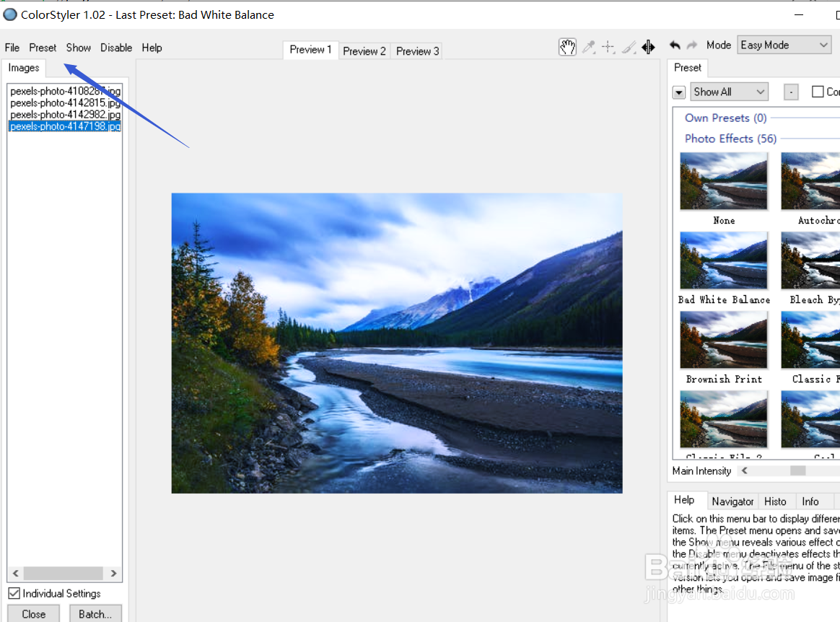Image resolution: width=840 pixels, height=622 pixels.
Task: Select the eyedropper tool
Action: [x=588, y=47]
